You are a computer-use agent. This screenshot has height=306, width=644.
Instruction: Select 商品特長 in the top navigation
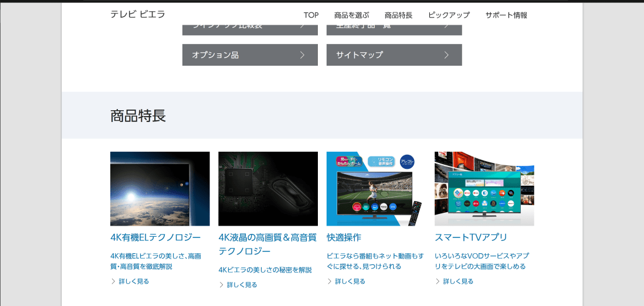click(398, 15)
